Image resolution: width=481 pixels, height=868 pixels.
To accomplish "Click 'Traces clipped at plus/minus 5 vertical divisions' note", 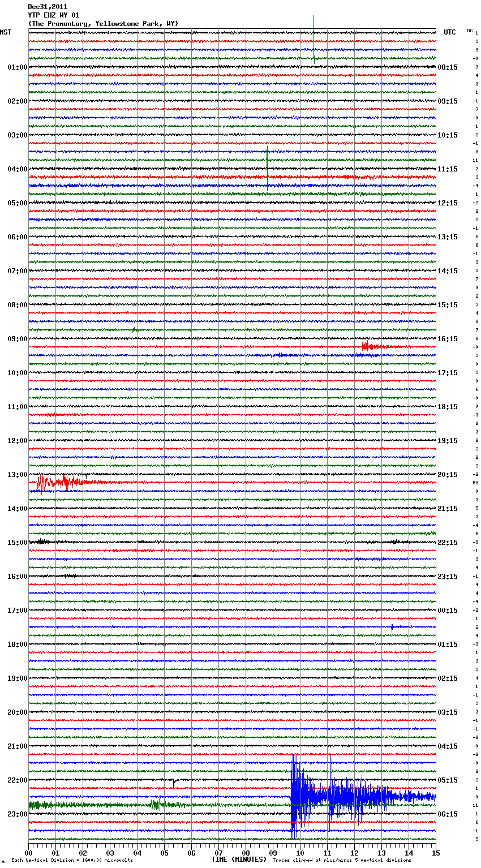I will point(342,861).
